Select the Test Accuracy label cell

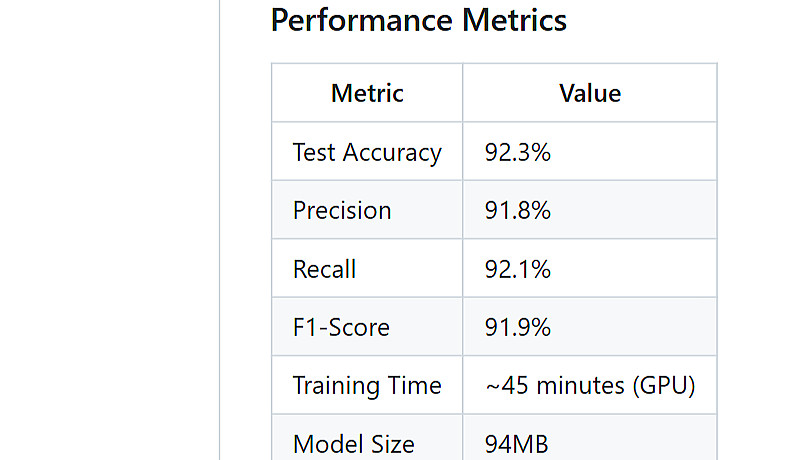coord(367,153)
